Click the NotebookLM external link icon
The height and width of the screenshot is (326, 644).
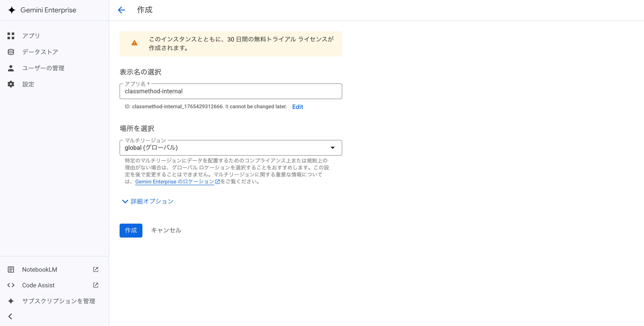[x=95, y=269]
